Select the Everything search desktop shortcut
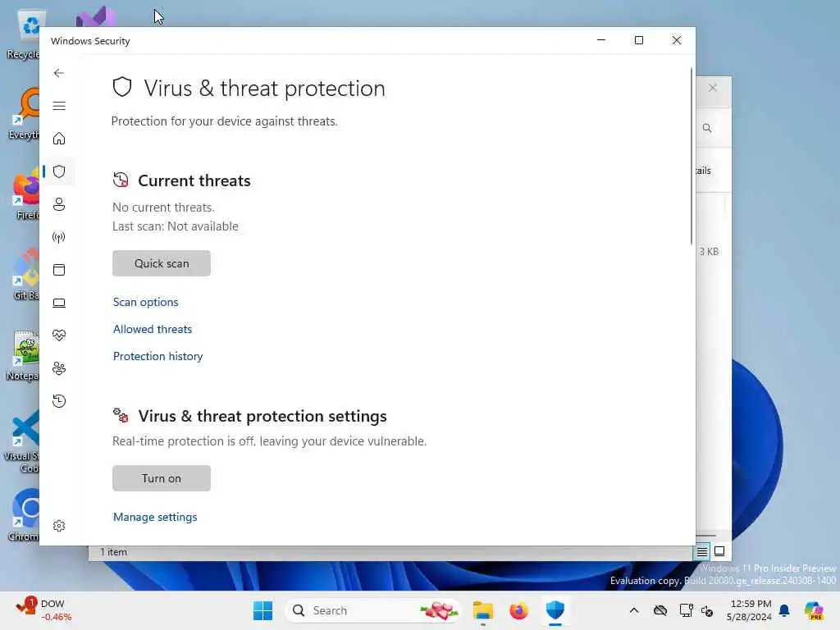Viewport: 840px width, 630px height. (24, 114)
